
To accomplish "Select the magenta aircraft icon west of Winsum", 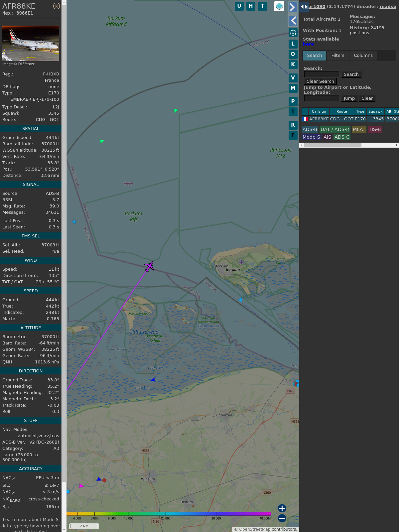I will [81, 486].
